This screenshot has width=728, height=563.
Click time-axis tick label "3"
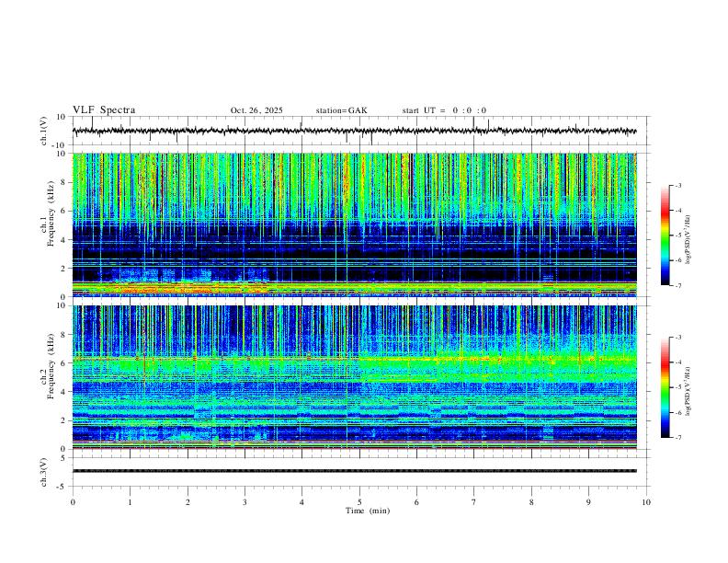245,502
